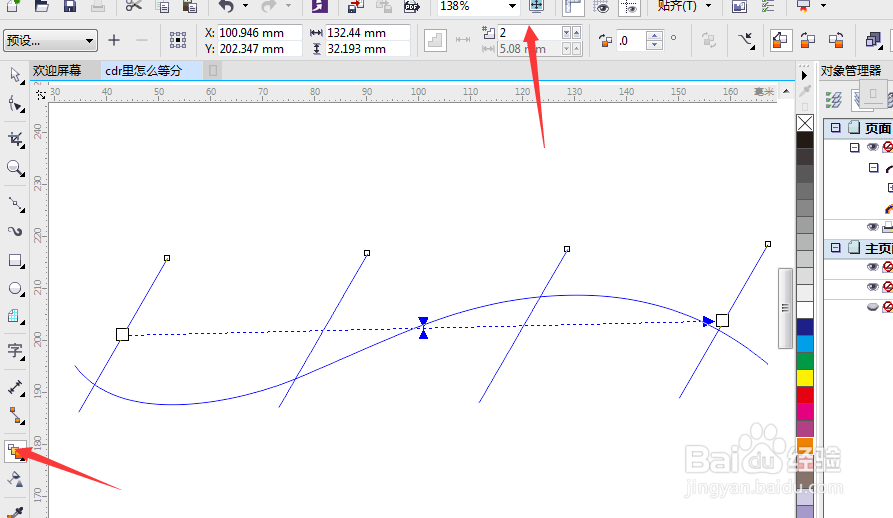
Task: Click the full-screen preview icon
Action: coord(536,6)
